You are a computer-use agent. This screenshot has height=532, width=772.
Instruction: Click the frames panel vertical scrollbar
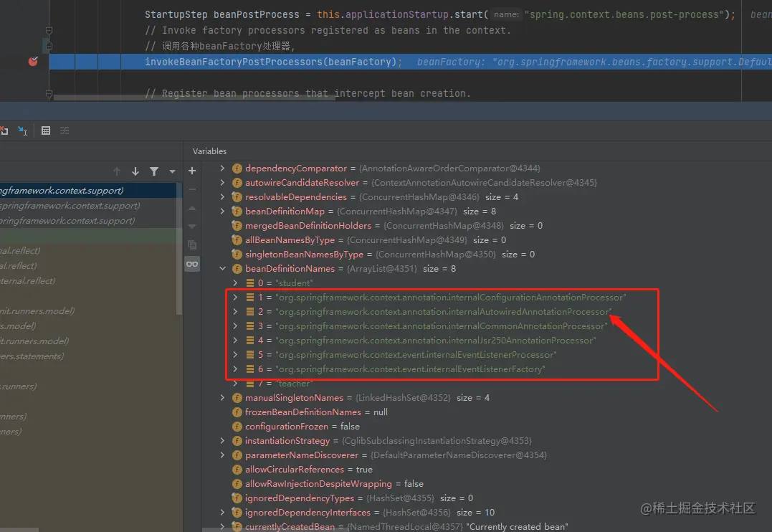pyautogui.click(x=179, y=248)
